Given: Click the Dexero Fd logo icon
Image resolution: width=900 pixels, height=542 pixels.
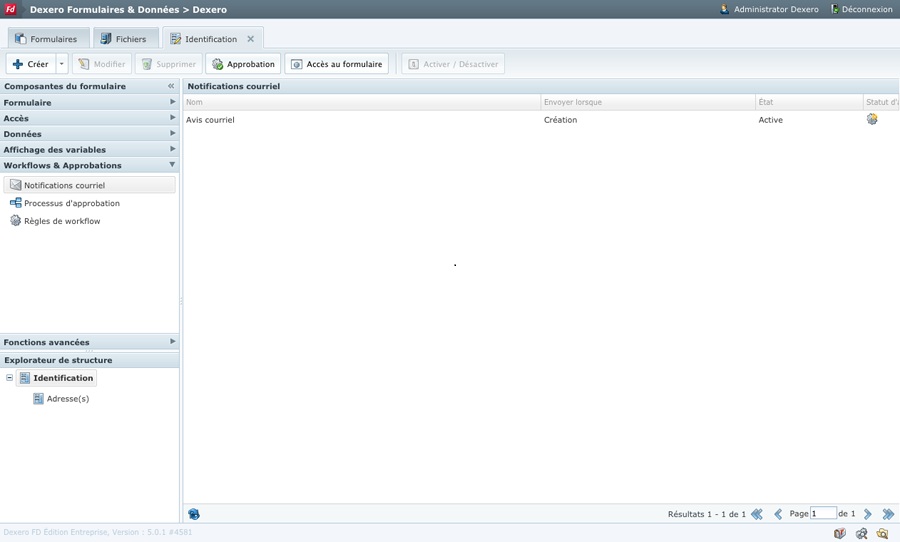Looking at the screenshot, I should point(11,9).
